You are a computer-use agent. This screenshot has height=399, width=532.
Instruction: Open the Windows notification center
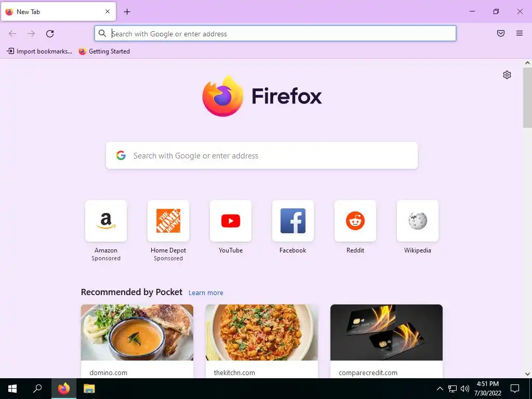[515, 389]
